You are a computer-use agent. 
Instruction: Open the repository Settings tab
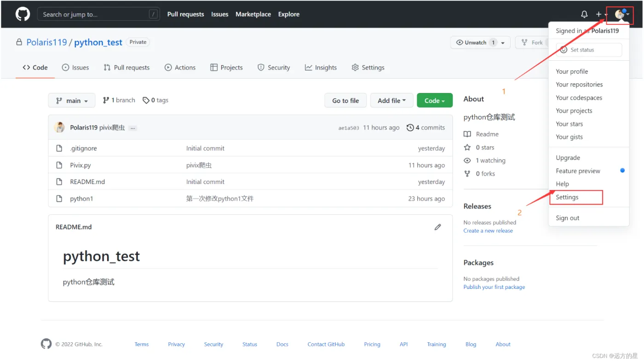pyautogui.click(x=368, y=68)
